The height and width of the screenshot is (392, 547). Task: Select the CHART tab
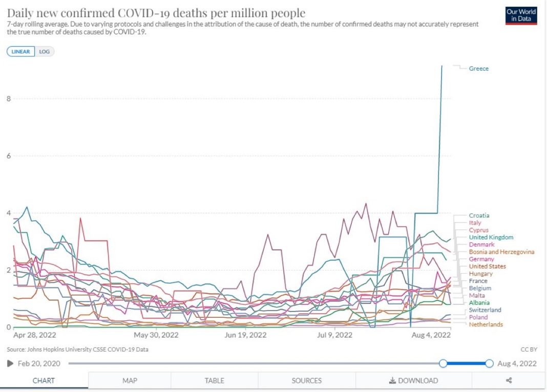44,381
